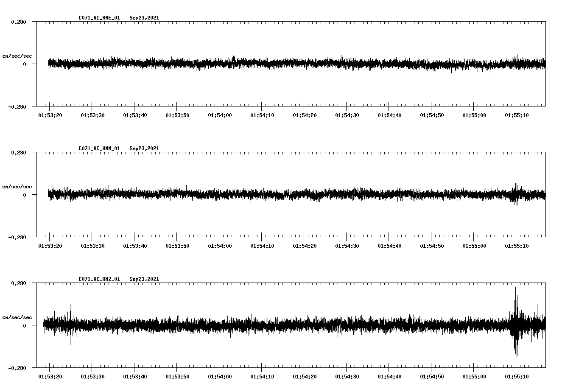576x392 pixels.
Task: Click the 01:55:10 time label on HNN plot
Action: pyautogui.click(x=517, y=246)
